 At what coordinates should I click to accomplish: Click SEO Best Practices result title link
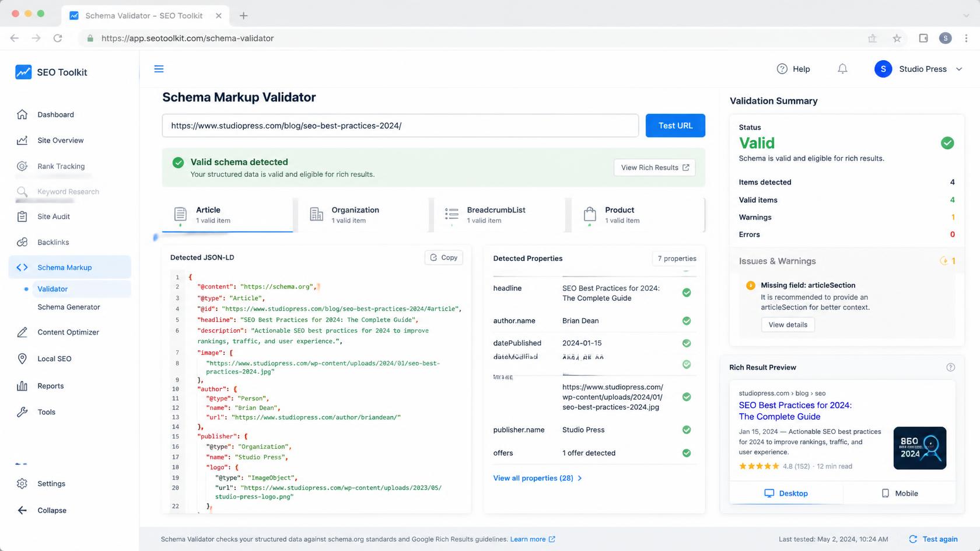tap(795, 411)
